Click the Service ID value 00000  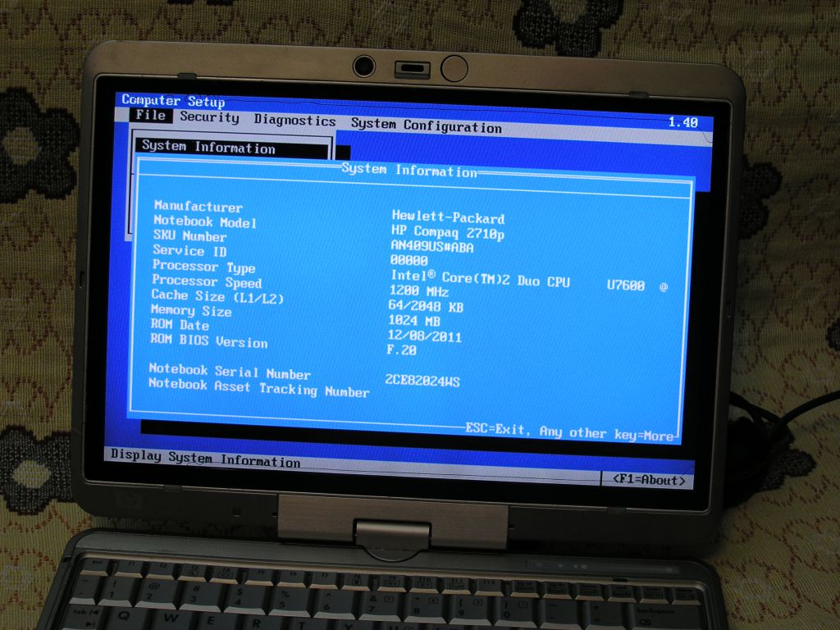[409, 260]
